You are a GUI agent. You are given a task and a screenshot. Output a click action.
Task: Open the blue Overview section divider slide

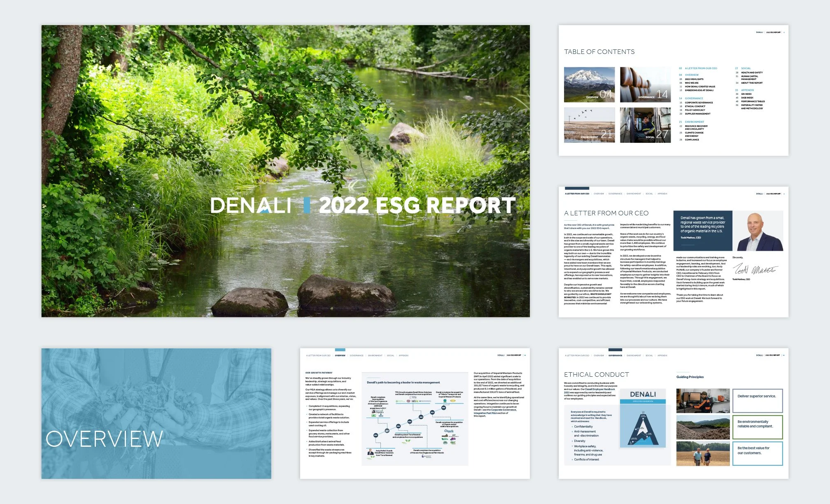[156, 413]
